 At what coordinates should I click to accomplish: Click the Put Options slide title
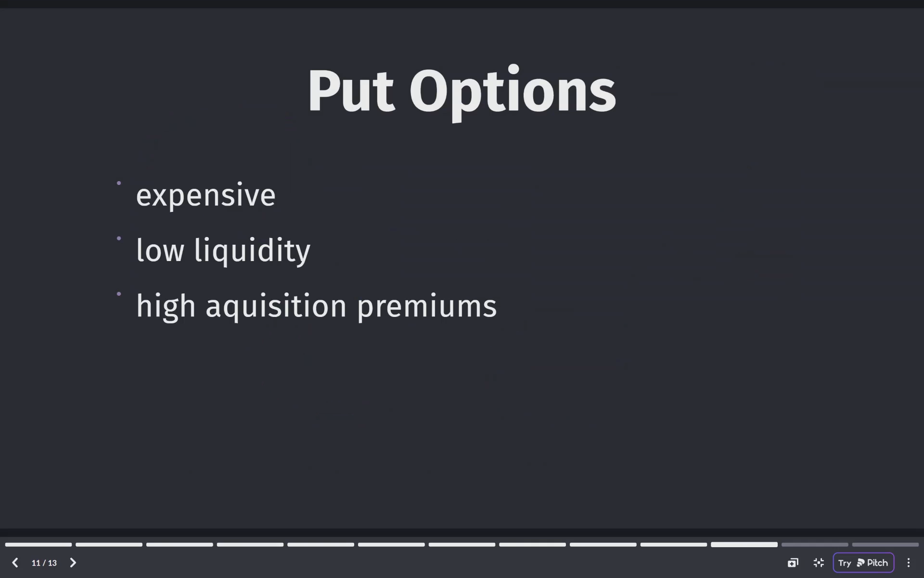click(x=462, y=92)
